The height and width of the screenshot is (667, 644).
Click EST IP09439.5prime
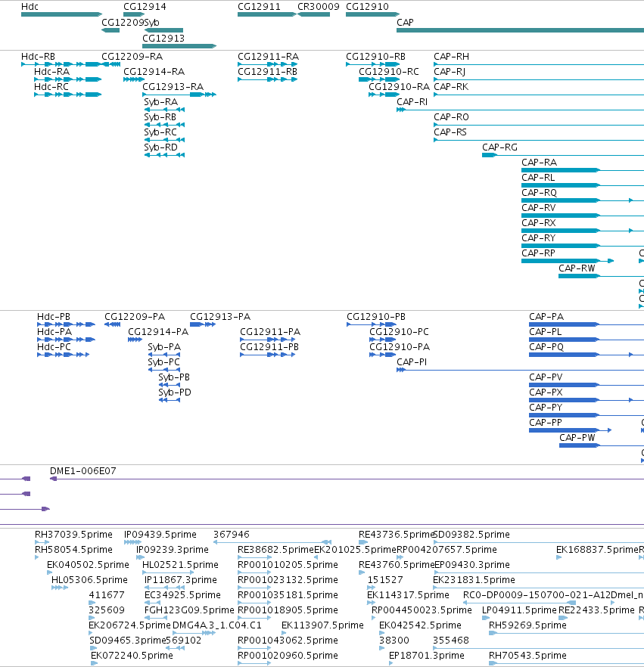point(132,542)
